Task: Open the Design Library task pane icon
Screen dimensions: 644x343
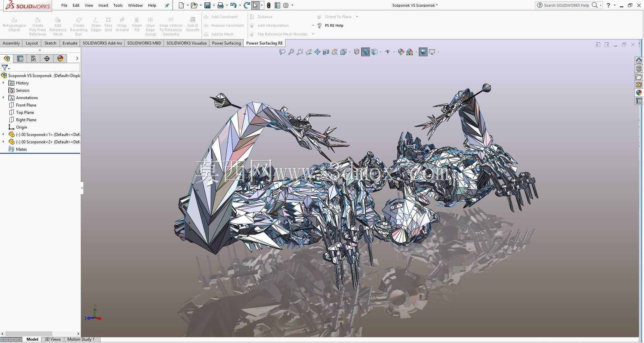Action: [639, 69]
